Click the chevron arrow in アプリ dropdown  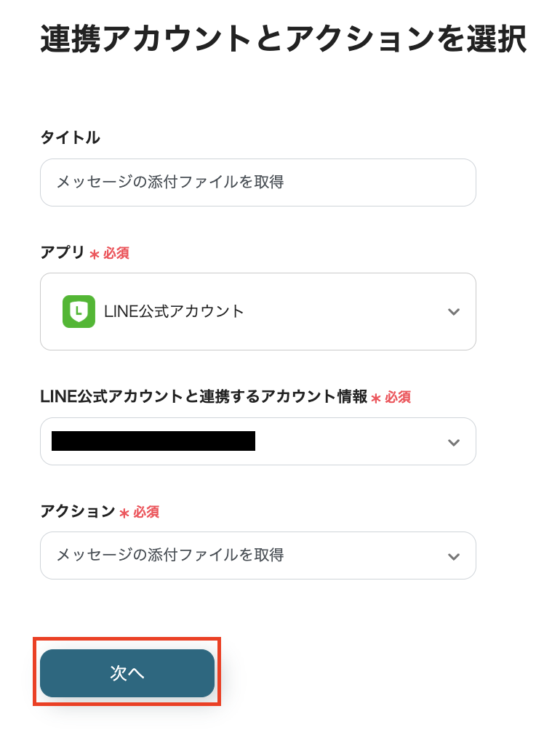[454, 312]
